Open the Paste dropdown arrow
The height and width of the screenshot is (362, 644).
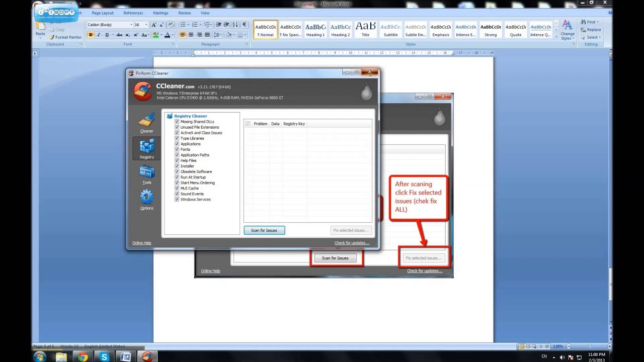click(x=40, y=38)
